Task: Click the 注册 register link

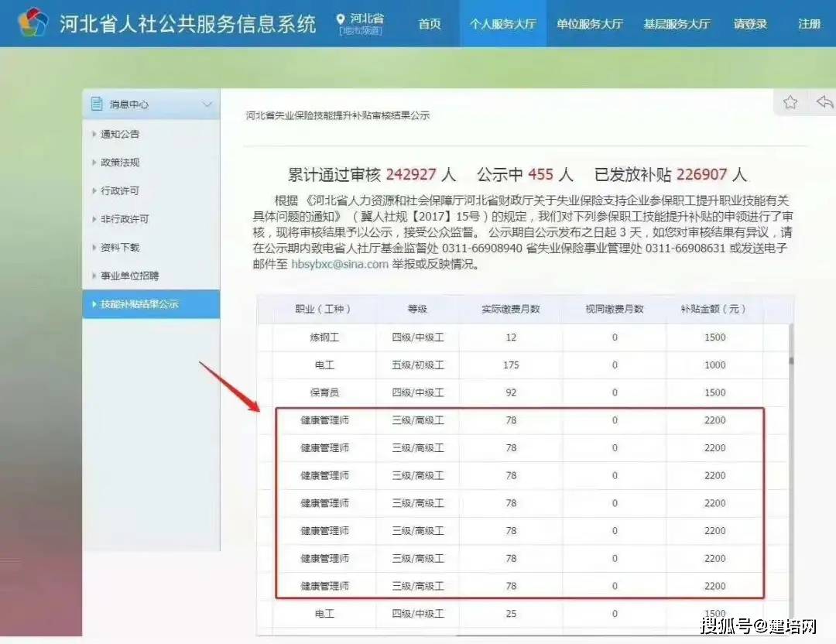Action: point(809,24)
